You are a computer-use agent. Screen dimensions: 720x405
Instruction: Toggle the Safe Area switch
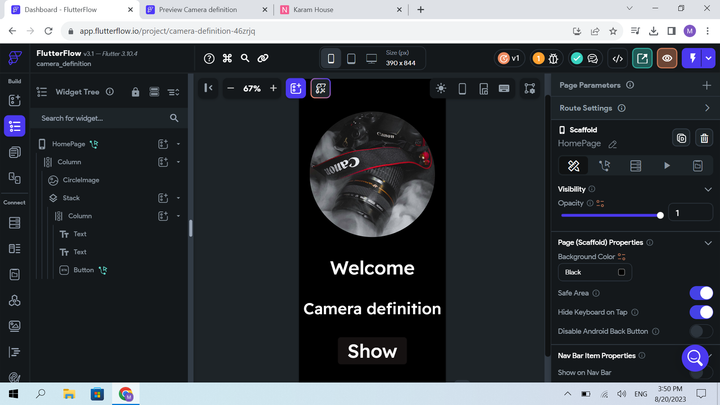[700, 293]
